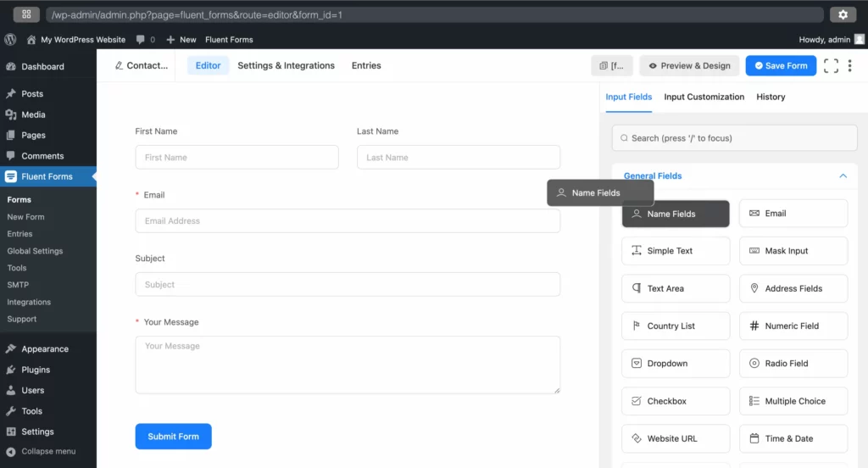Open SMTP submenu item
The image size is (868, 468).
pos(18,285)
